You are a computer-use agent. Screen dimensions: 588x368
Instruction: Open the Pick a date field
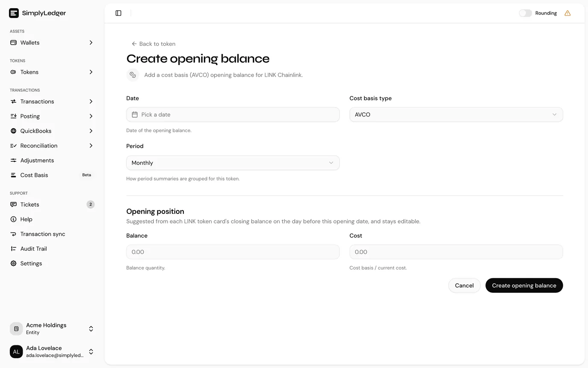click(233, 115)
